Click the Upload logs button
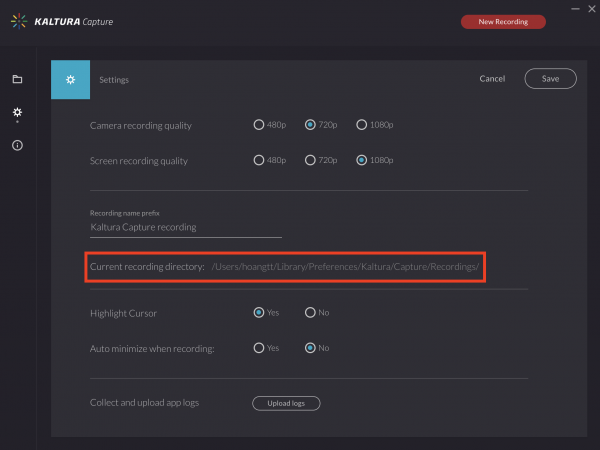 (286, 403)
